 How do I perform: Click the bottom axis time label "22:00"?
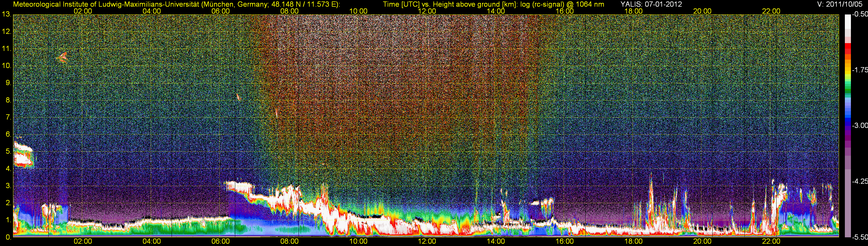(x=771, y=241)
